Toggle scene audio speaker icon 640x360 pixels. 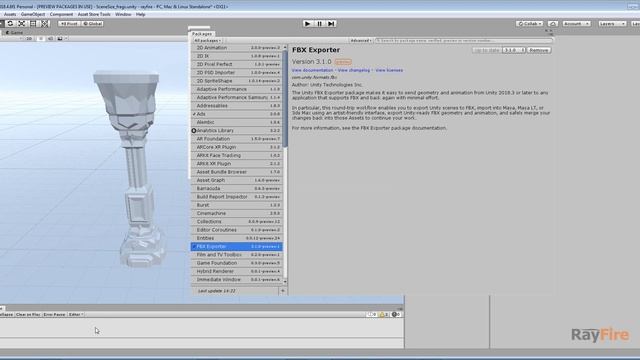pos(50,39)
